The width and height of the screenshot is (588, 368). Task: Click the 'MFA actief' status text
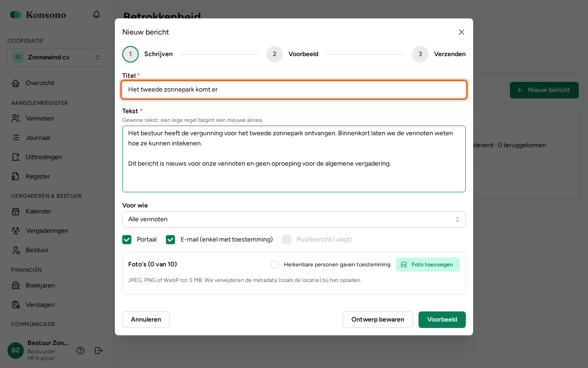41,358
